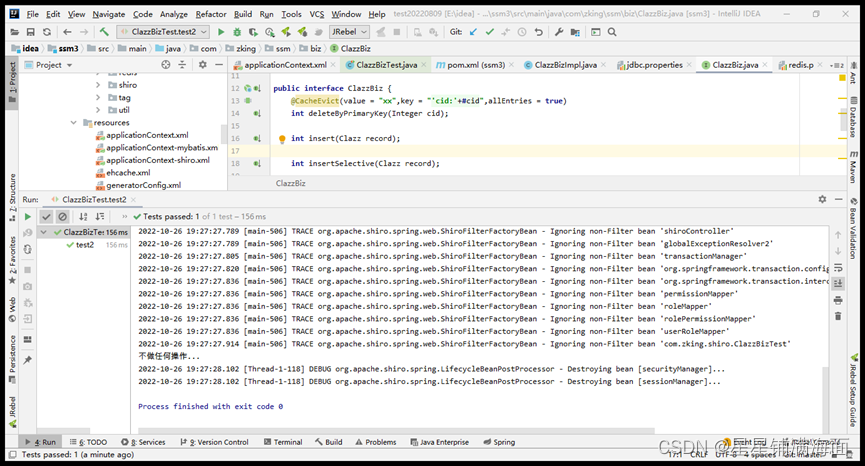Click the biz breadcrumb in navigation bar
This screenshot has width=865, height=466.
[311, 49]
